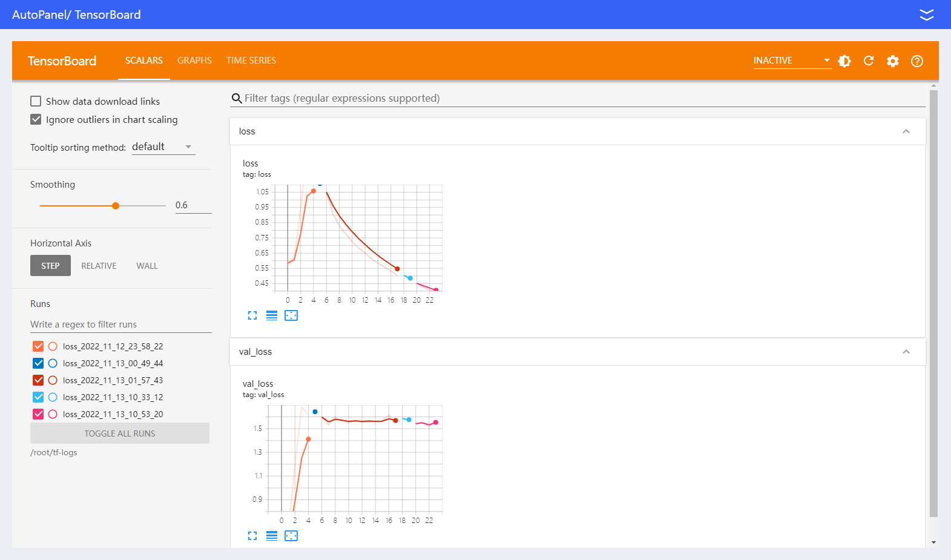
Task: Switch to the TIME SERIES tab
Action: click(x=251, y=61)
